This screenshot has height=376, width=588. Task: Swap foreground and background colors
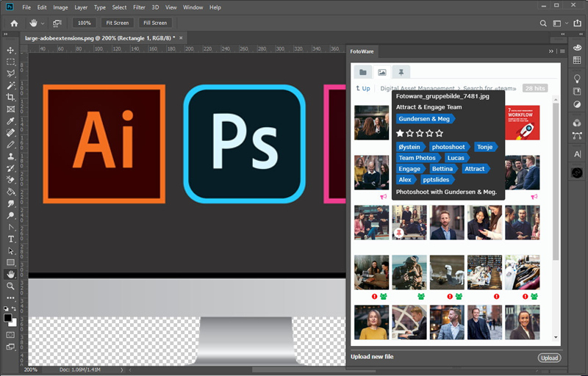coord(14,308)
